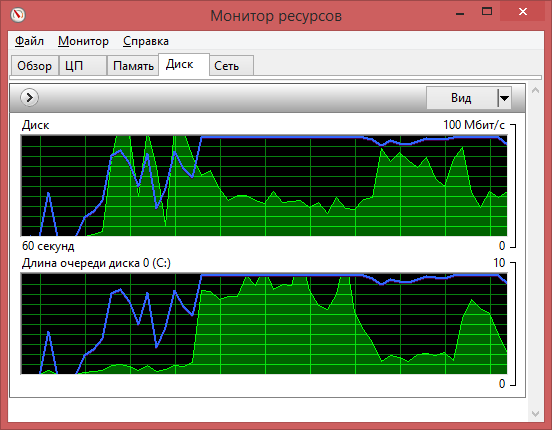Open the Монитор menu
Viewport: 552px width, 430px height.
click(83, 41)
